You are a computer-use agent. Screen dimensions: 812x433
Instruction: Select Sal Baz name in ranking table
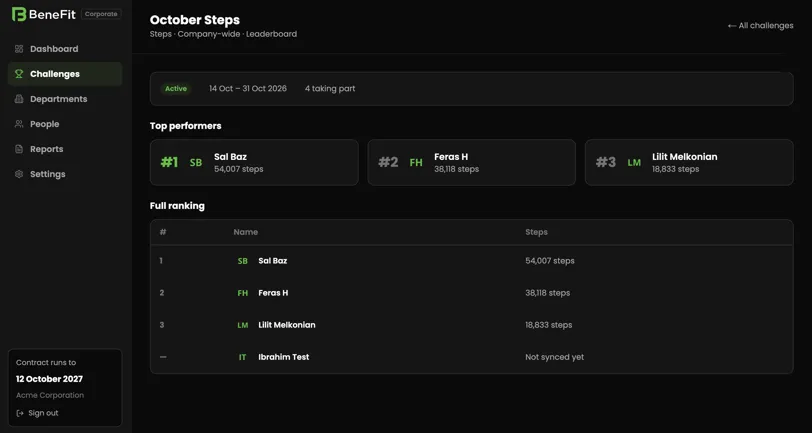(273, 261)
